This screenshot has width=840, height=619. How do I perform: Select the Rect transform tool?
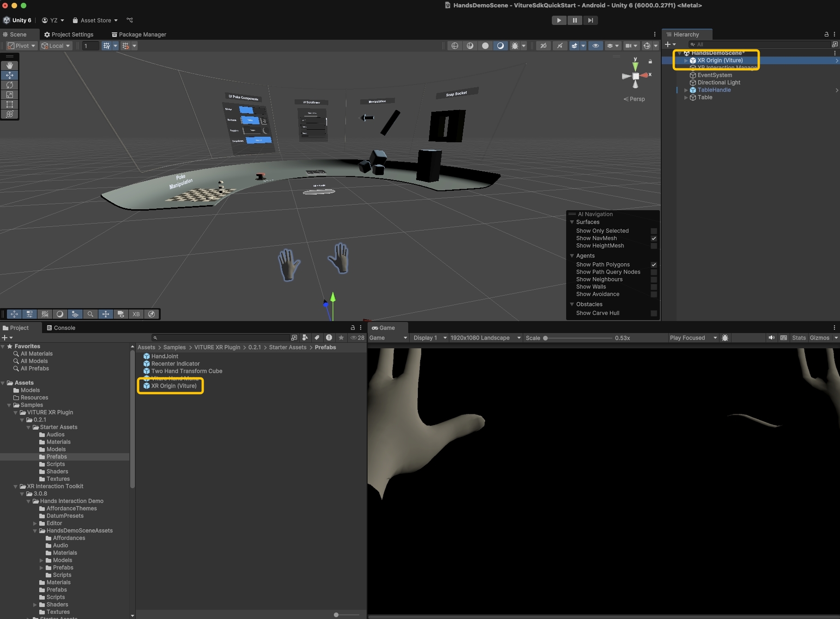(10, 104)
